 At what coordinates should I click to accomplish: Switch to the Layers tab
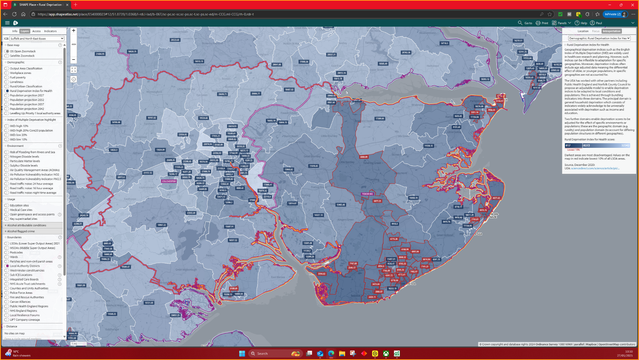[25, 31]
